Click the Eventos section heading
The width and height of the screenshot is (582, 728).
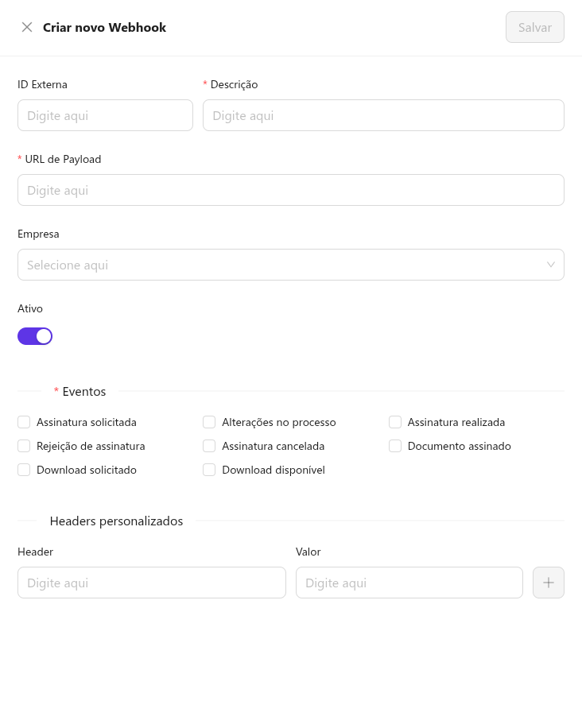coord(83,391)
